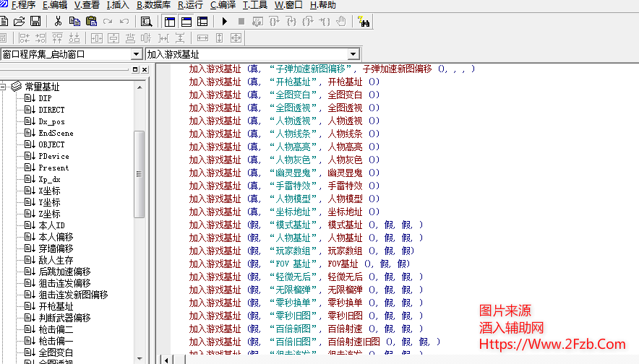The width and height of the screenshot is (639, 364).
Task: Open the 加入游戏基址 subroutine dropdown
Action: point(353,54)
